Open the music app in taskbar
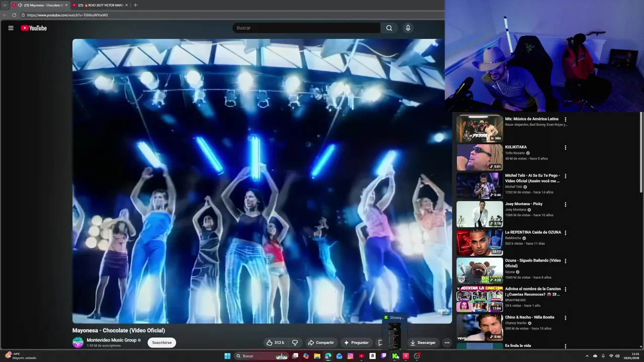The height and width of the screenshot is (362, 644). (x=406, y=356)
